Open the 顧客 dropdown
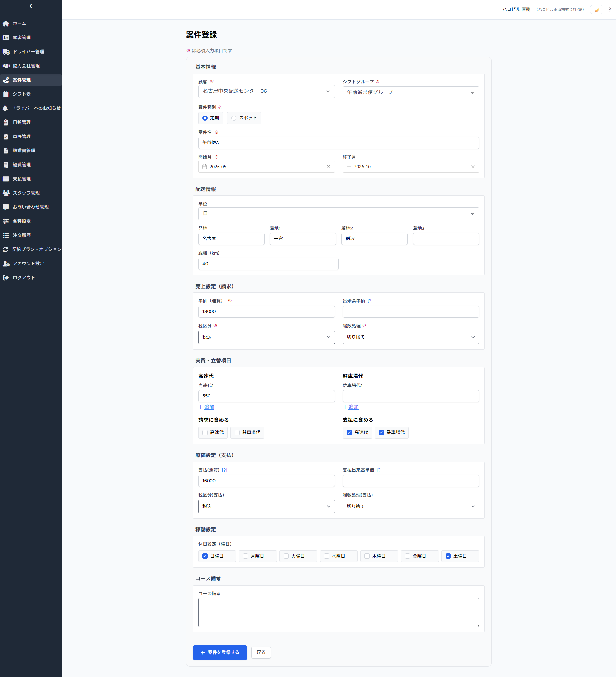 266,91
